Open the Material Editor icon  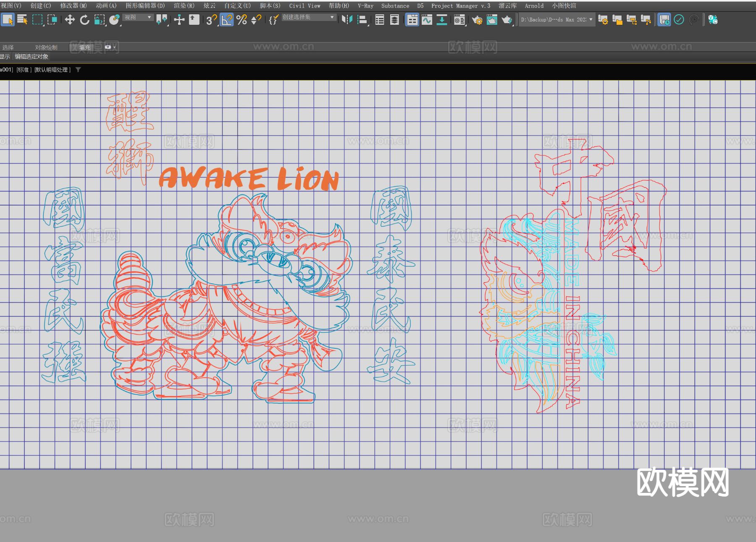[x=459, y=20]
